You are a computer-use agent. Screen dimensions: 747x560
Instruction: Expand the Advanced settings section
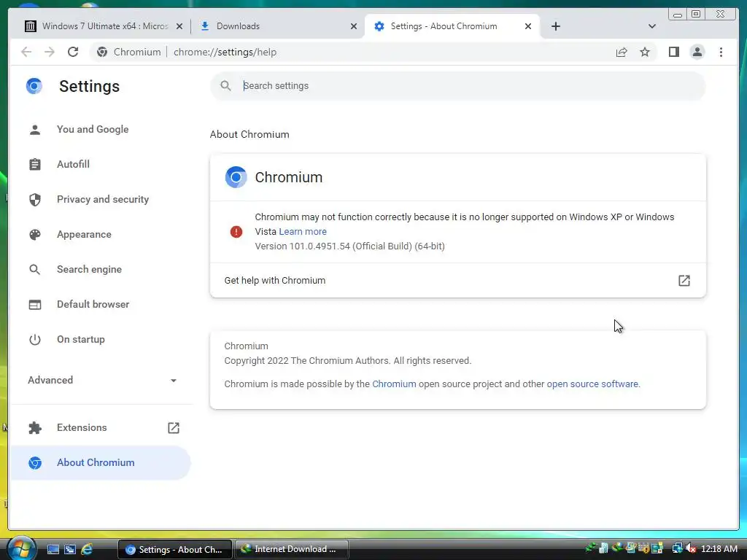click(101, 380)
